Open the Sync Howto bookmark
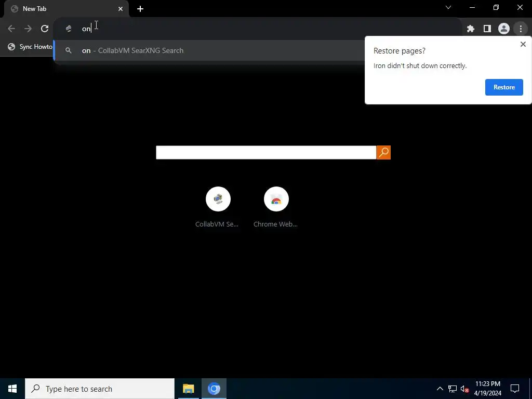Screen dimensions: 532x399 tap(30, 47)
